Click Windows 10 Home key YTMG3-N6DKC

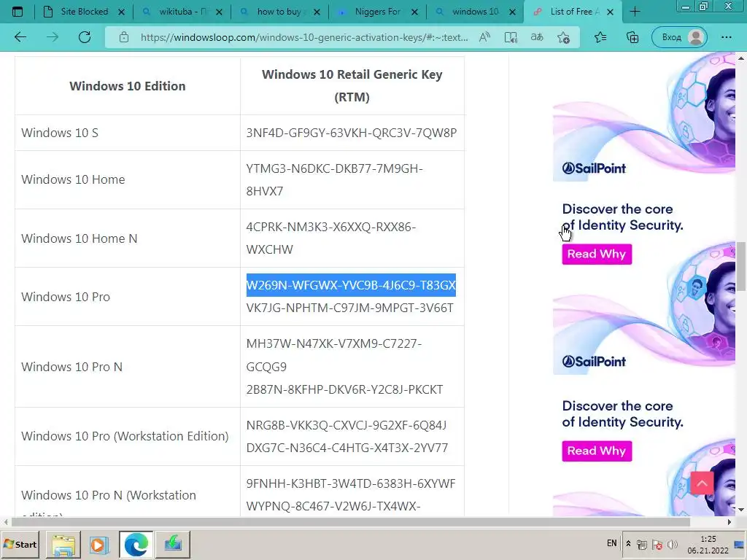tap(334, 179)
